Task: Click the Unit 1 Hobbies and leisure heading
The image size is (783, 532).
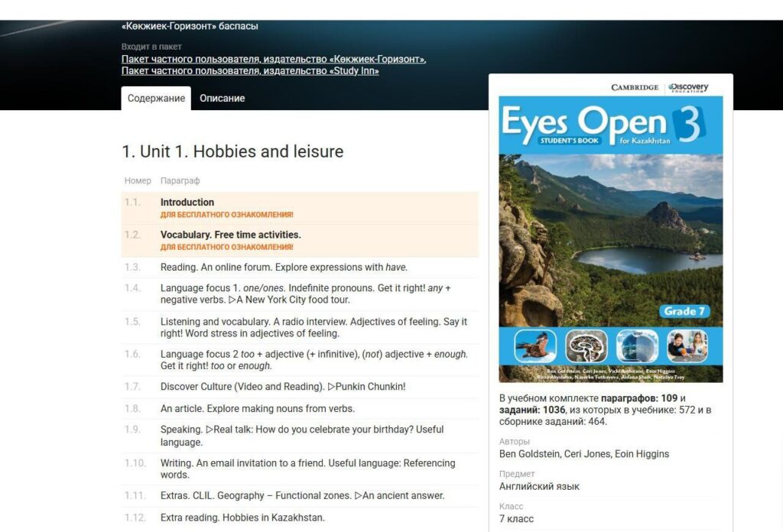Action: pos(232,151)
